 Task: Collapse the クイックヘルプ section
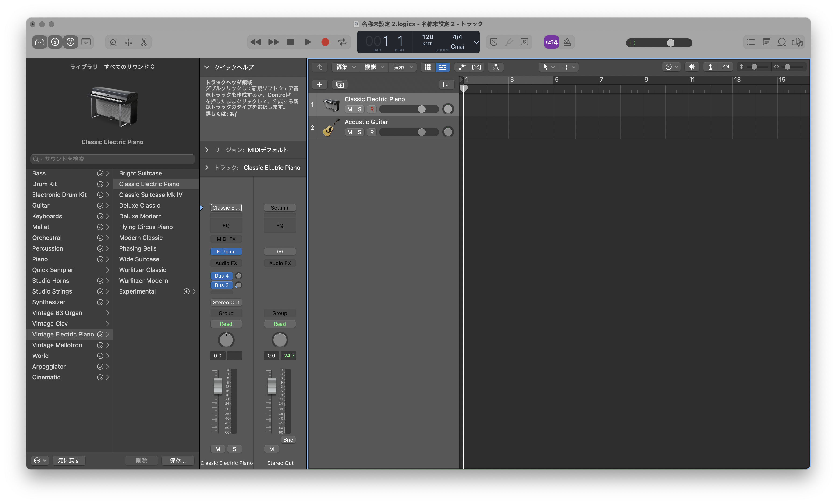206,67
